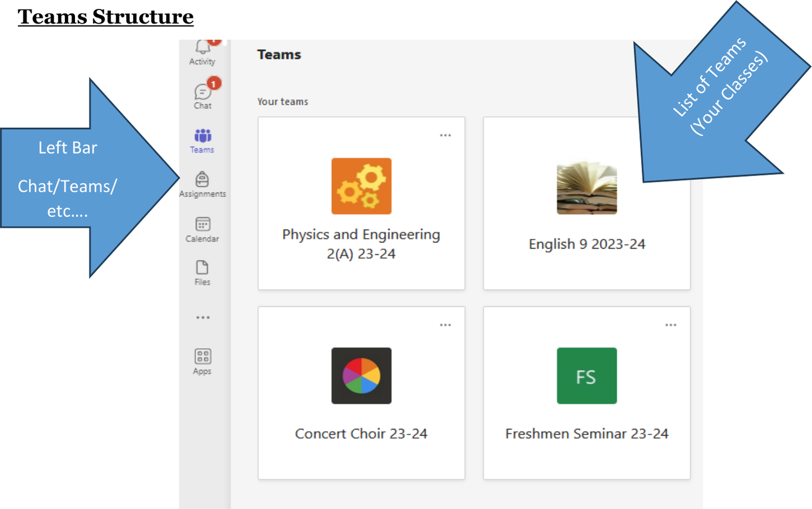Open more options for Freshmen Seminar
The width and height of the screenshot is (812, 509).
671,325
